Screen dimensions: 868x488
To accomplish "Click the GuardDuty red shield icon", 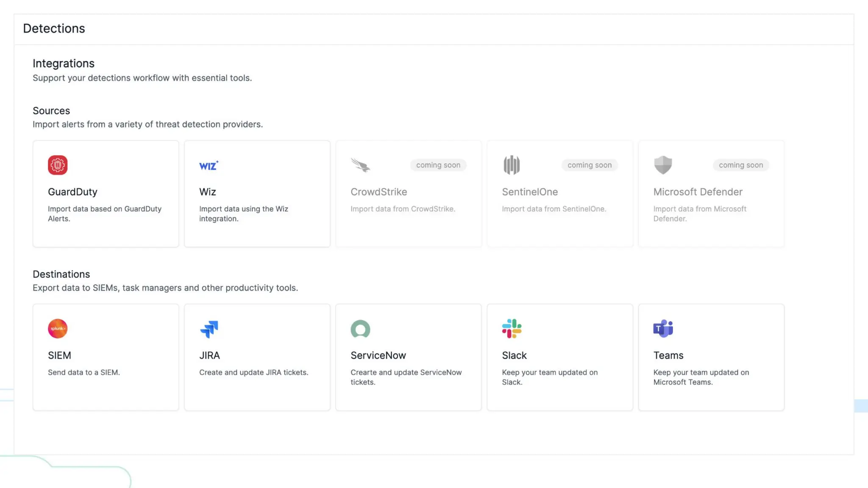I will [58, 165].
